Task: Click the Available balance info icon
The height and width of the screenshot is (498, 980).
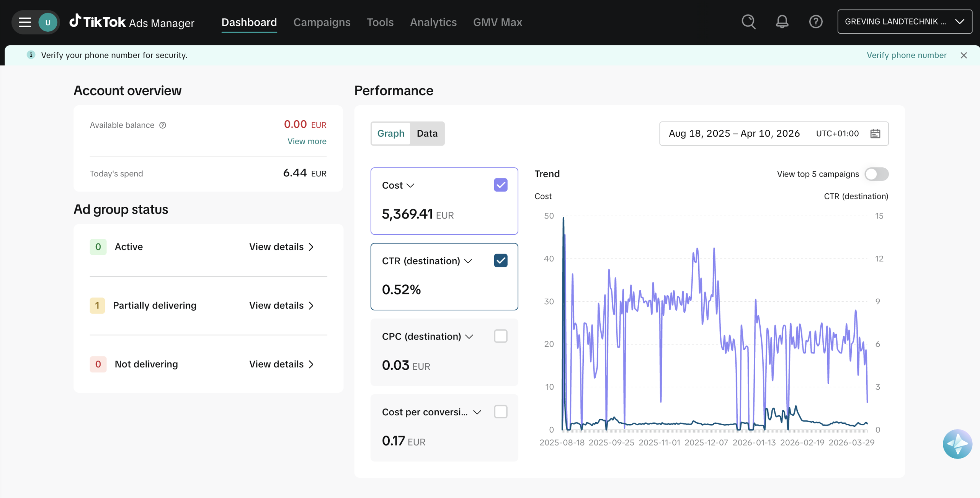Action: 163,125
